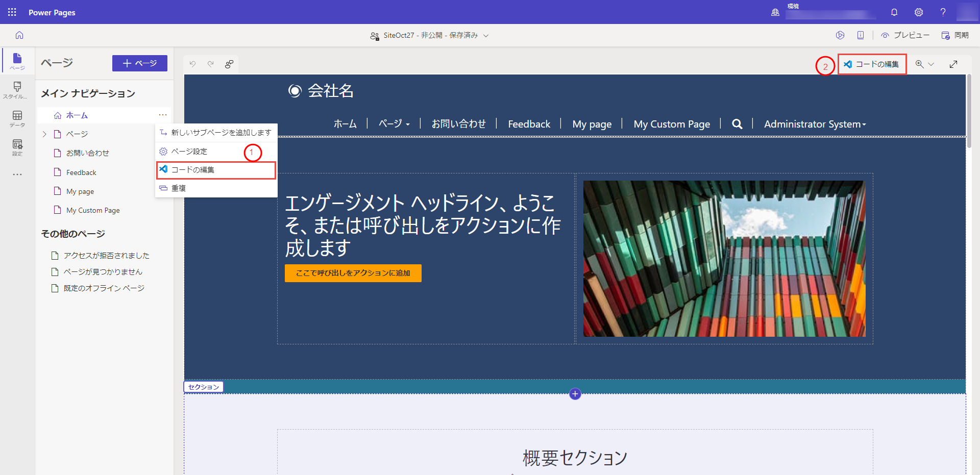Click the mobile preview device icon
980x475 pixels.
(861, 35)
